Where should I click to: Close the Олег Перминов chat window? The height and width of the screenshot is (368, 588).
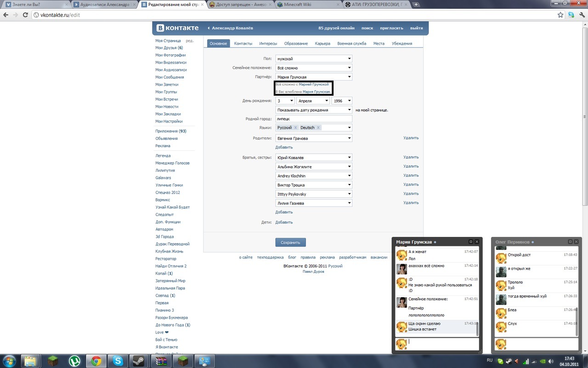576,241
